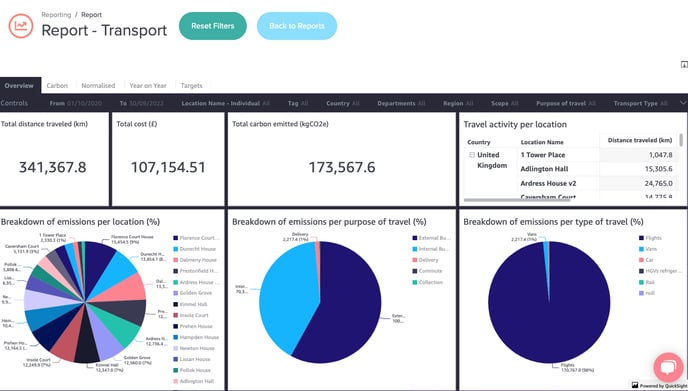The image size is (688, 391).
Task: Collapse the United Kingdom country row
Action: (472, 155)
